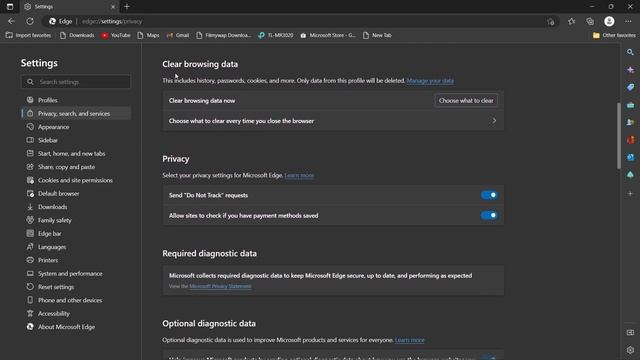Click sidebar settings gear icon
The width and height of the screenshot is (640, 360).
pyautogui.click(x=630, y=350)
